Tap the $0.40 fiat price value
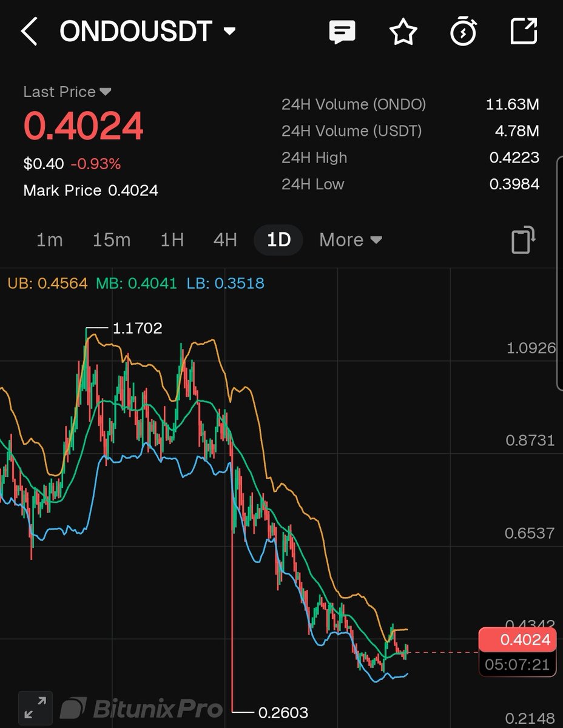The height and width of the screenshot is (728, 563). click(44, 164)
